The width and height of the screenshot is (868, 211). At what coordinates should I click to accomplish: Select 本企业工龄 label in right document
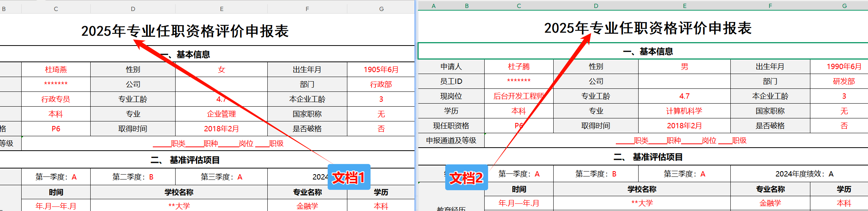pyautogui.click(x=770, y=96)
